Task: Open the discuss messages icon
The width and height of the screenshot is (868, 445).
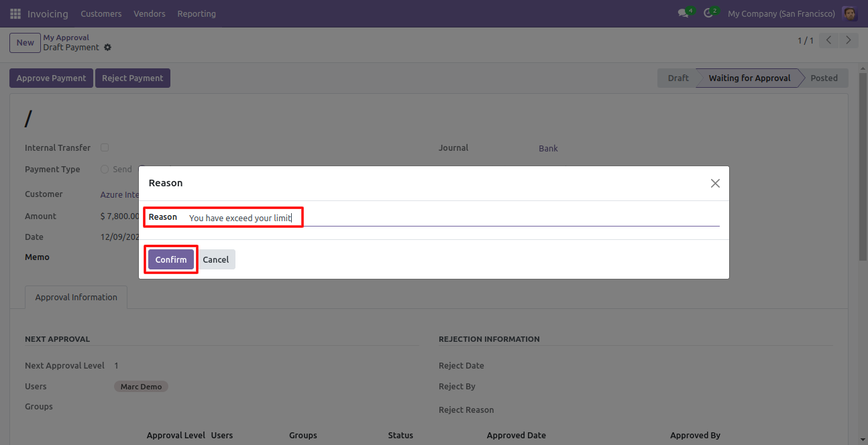Action: pos(684,13)
